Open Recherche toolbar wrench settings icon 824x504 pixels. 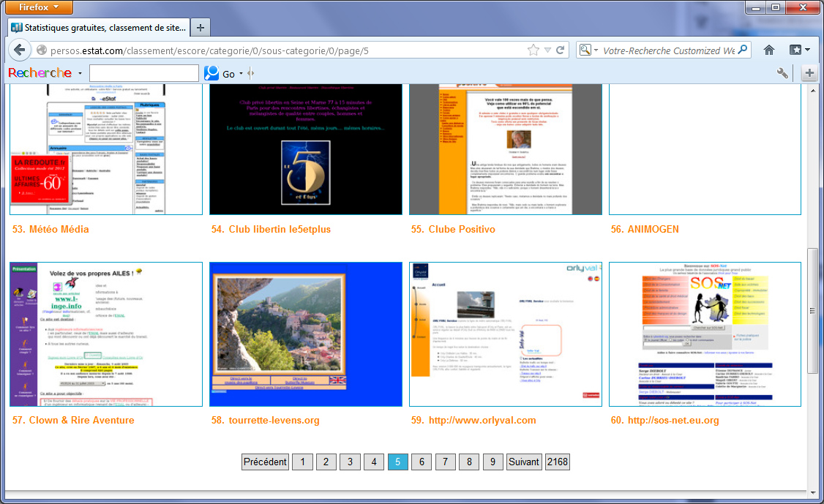(782, 74)
